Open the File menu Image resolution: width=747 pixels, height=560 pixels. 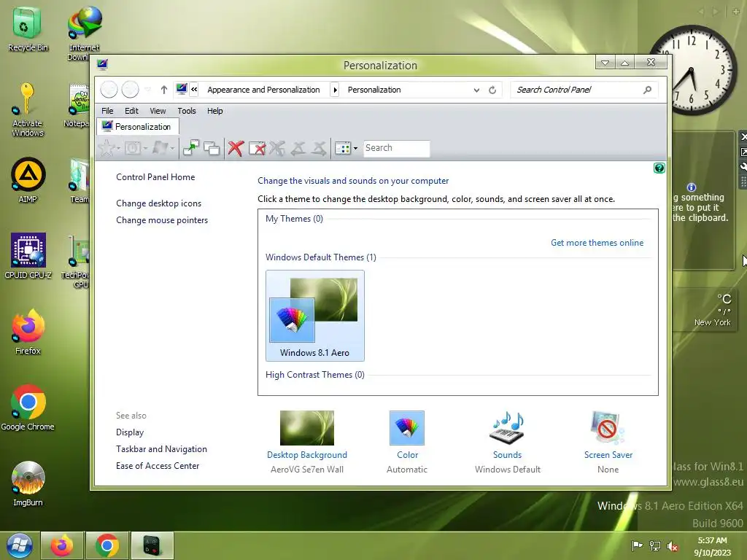pyautogui.click(x=107, y=111)
